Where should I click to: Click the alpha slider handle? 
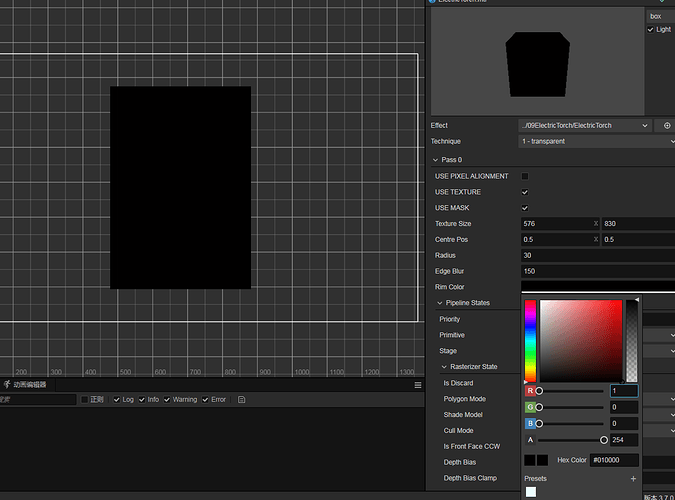[x=604, y=440]
